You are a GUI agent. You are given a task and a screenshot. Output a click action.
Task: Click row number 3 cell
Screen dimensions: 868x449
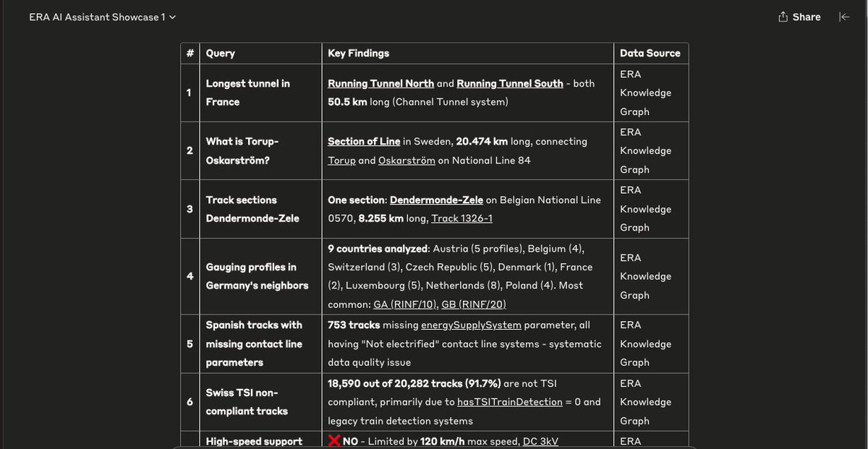tap(190, 209)
